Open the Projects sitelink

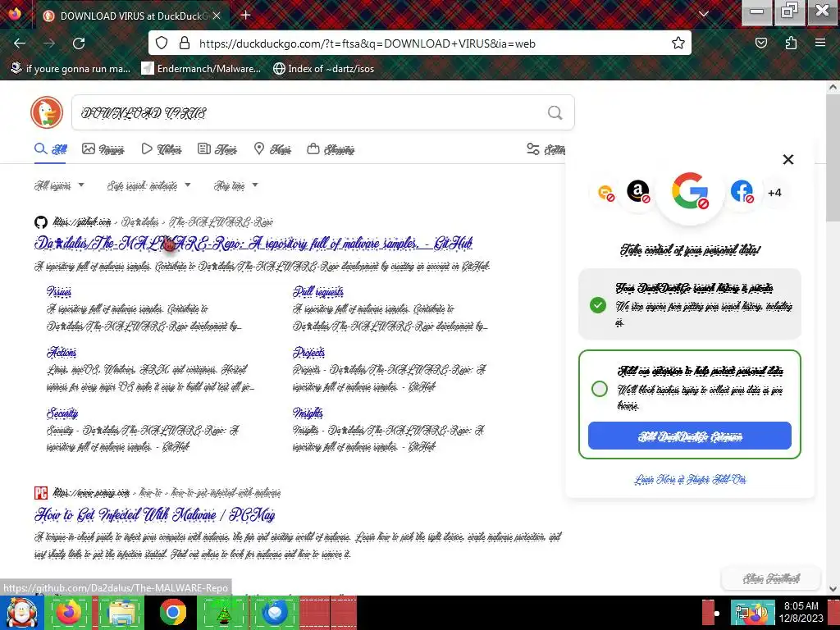[x=309, y=352]
